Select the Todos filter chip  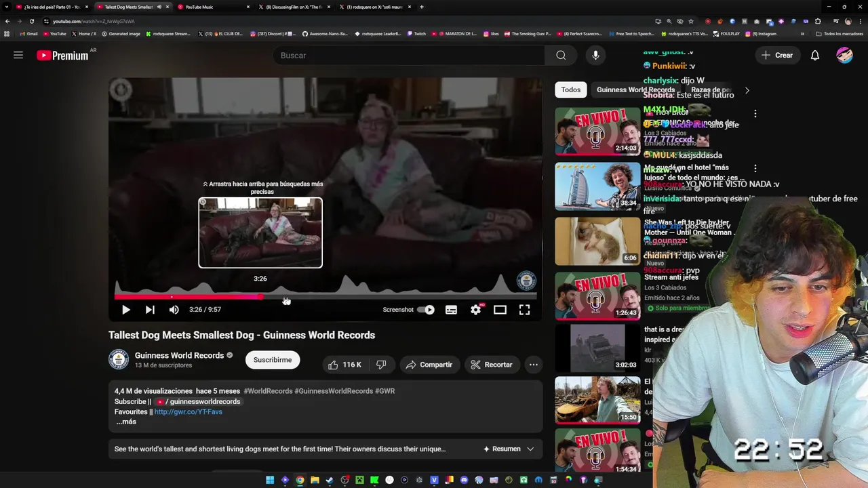pos(571,89)
